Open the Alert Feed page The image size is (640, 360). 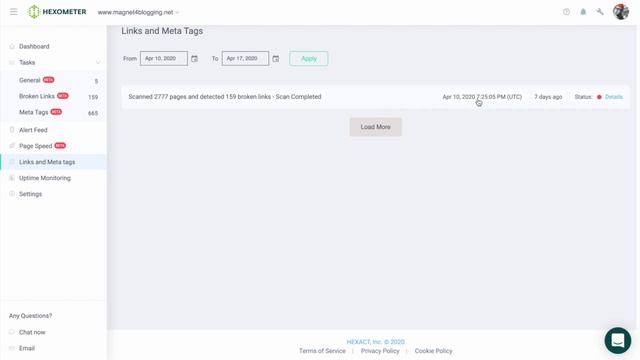[x=33, y=130]
